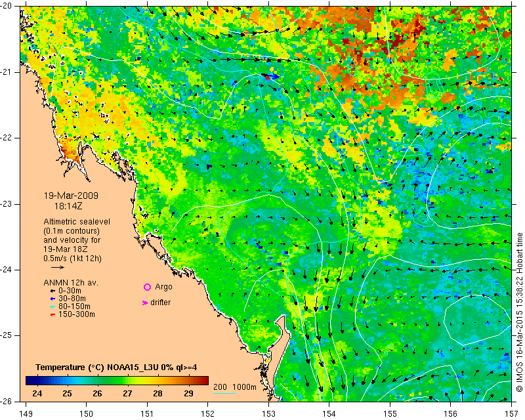525x420 pixels.
Task: Click the "Argo" legend text
Action: (163, 287)
